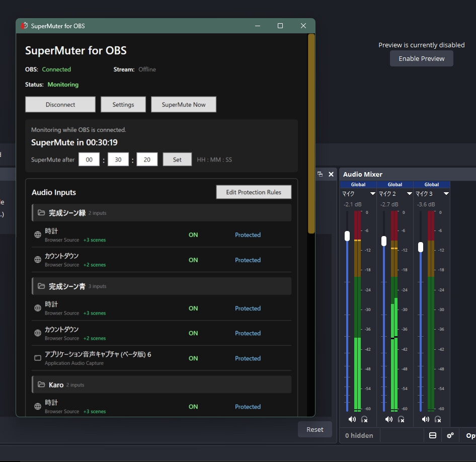
Task: Collapse the Karo group header
Action: click(162, 384)
